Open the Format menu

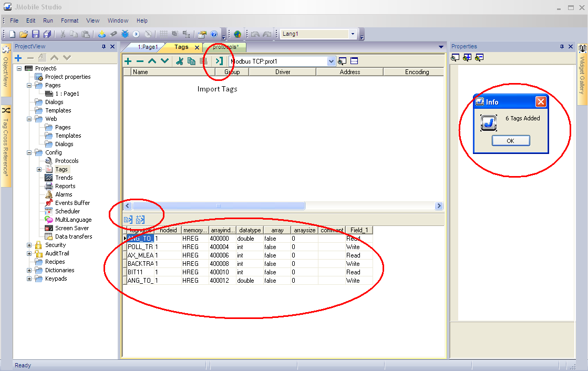click(x=69, y=20)
